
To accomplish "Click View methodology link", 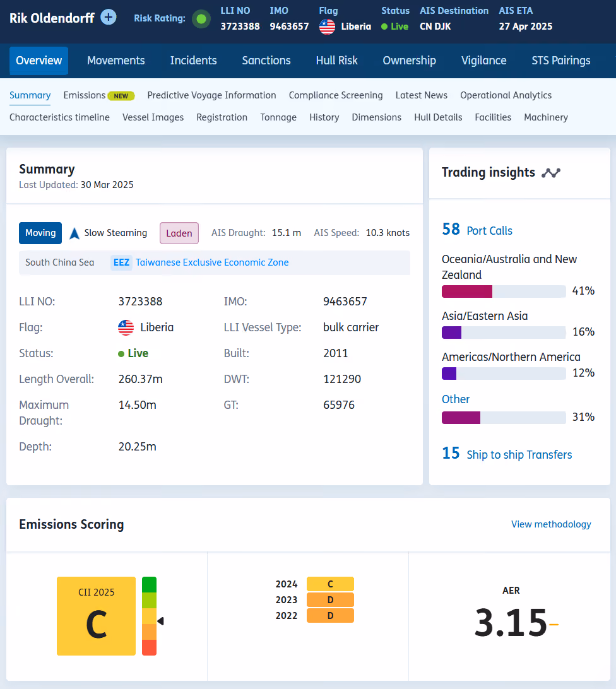I will coord(551,524).
